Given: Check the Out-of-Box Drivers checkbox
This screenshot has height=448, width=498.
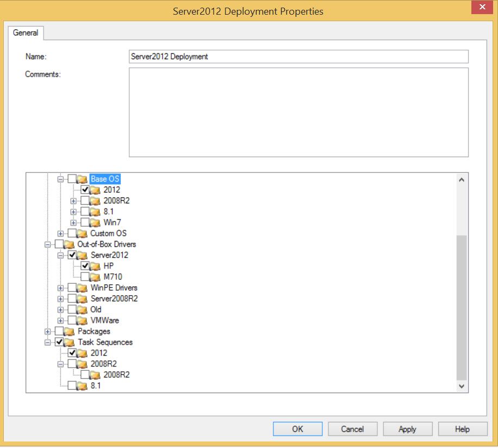Looking at the screenshot, I should [x=59, y=244].
